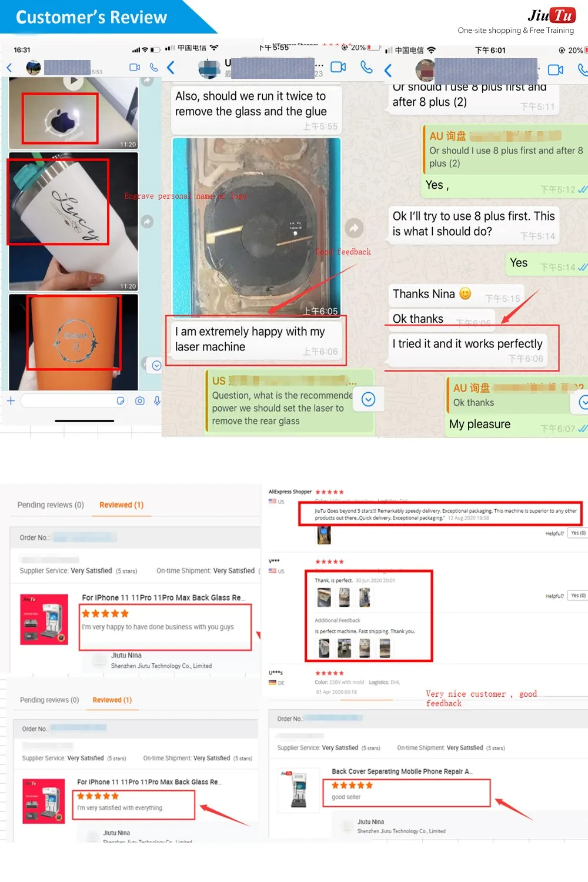Open the camera icon beside the message box
The image size is (588, 882).
tap(140, 401)
